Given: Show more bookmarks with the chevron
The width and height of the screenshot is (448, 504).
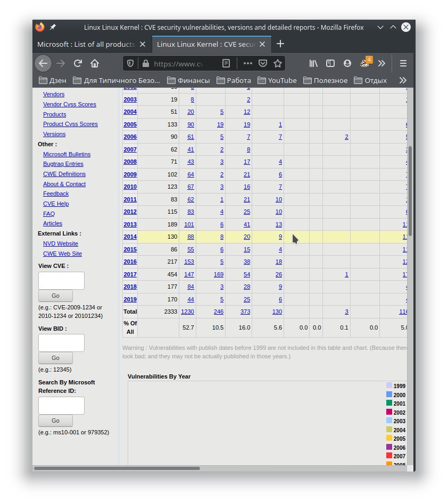Looking at the screenshot, I should (403, 80).
